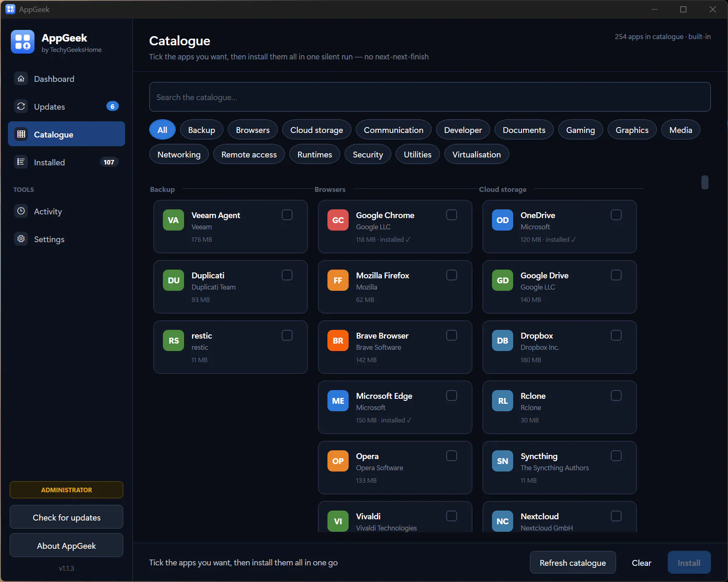The width and height of the screenshot is (728, 582).
Task: Click the RS restic icon
Action: [x=173, y=341]
